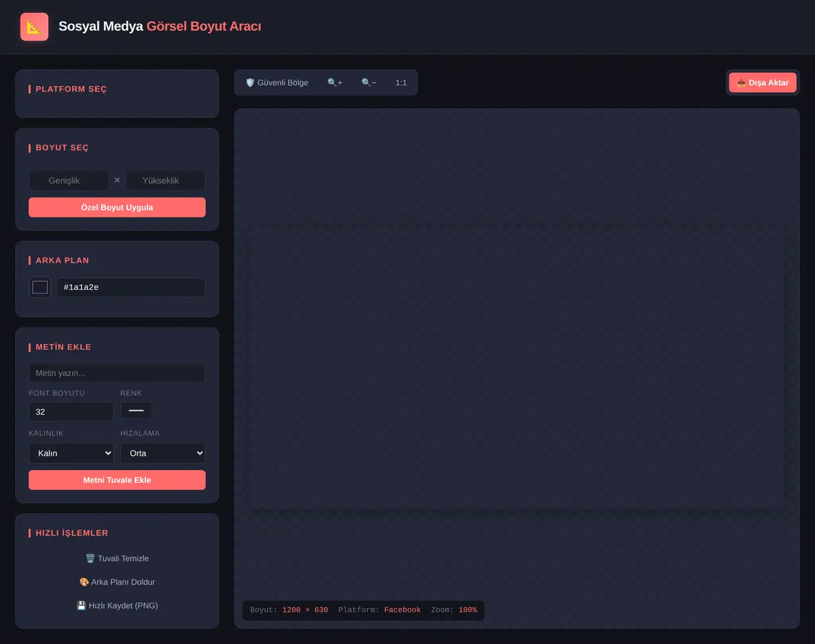Click the Sosyal Medya Görsel Boyut Aracı title
815x644 pixels.
tap(160, 26)
